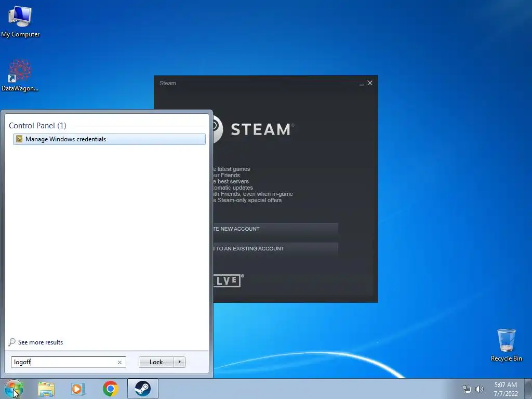Click the Control Panel (1) header
Viewport: 532px width, 399px height.
(37, 126)
